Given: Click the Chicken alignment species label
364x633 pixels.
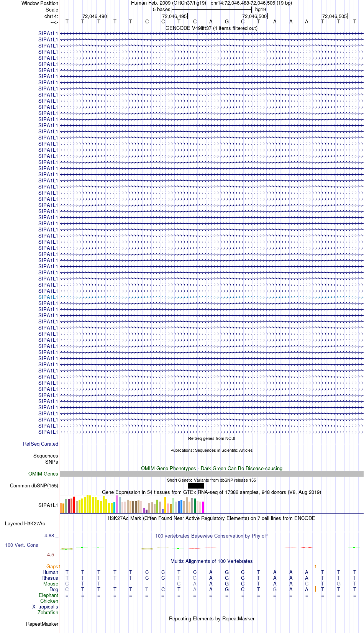Looking at the screenshot, I should tap(49, 601).
